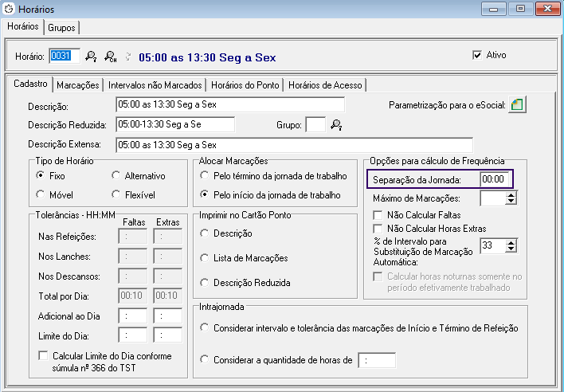This screenshot has height=392, width=564.
Task: Switch to the Grupos top tab
Action: click(61, 27)
